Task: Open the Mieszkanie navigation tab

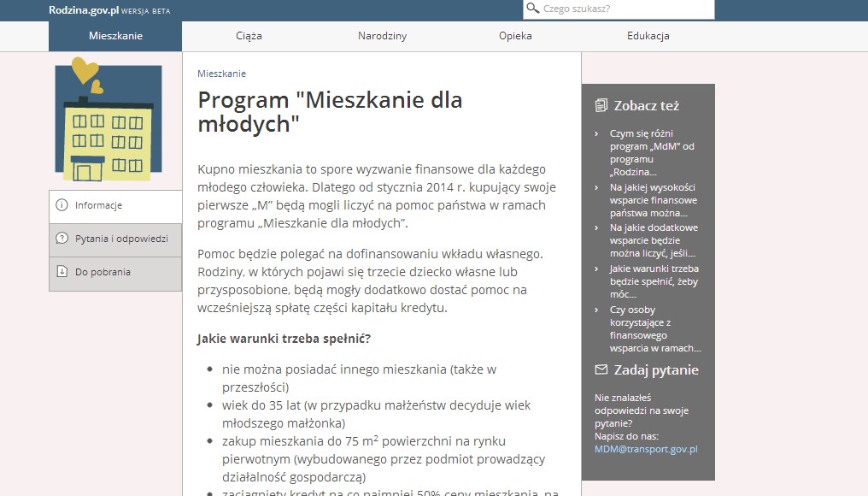Action: [x=115, y=36]
